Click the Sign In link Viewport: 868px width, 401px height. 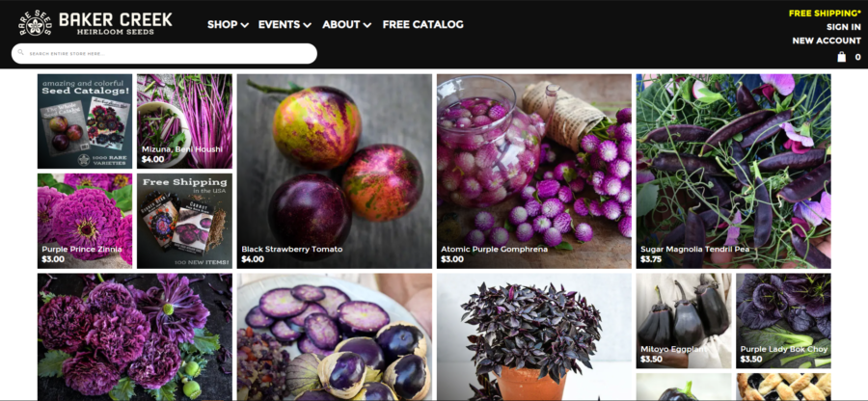click(x=844, y=27)
